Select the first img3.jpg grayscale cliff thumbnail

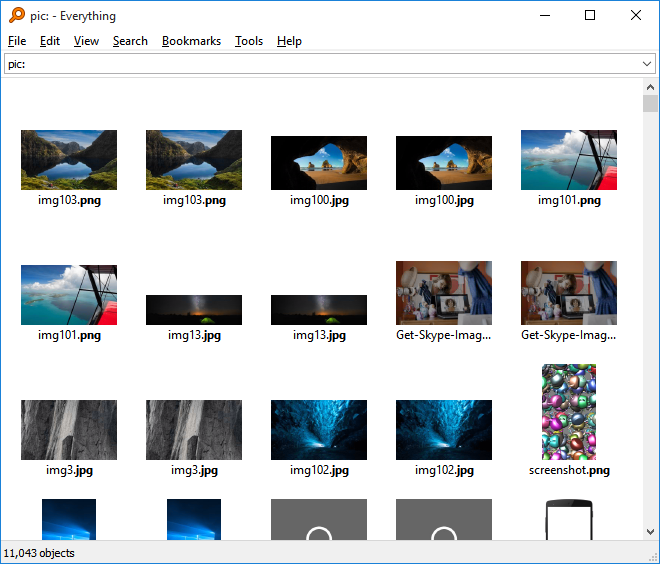click(x=69, y=430)
